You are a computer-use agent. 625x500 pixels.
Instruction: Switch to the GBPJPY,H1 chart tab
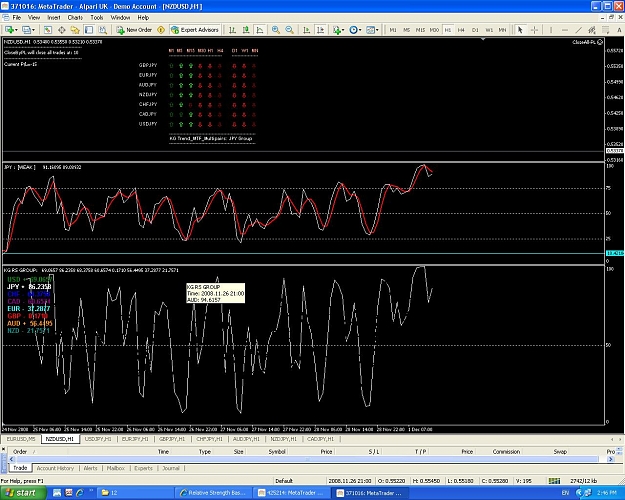coord(172,439)
